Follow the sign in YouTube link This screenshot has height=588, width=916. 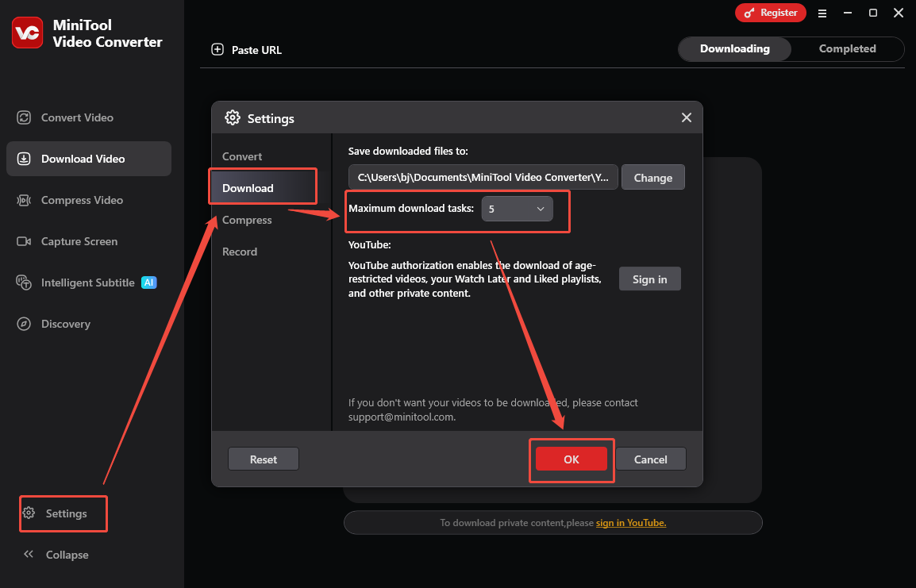click(631, 523)
